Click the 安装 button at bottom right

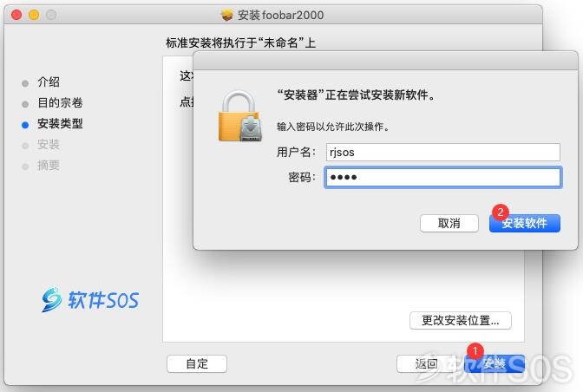pos(495,363)
